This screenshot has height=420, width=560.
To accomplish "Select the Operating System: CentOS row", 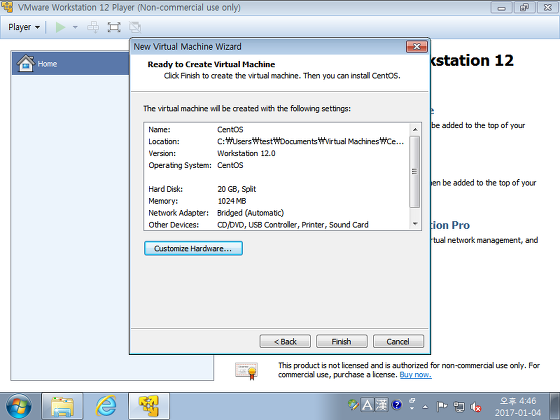I will (277, 165).
